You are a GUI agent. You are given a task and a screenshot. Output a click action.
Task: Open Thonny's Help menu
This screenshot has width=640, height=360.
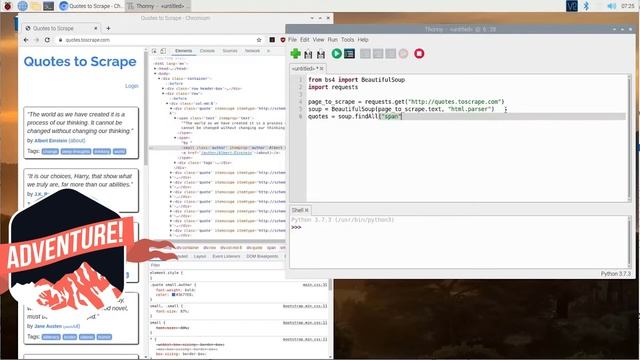pyautogui.click(x=363, y=40)
